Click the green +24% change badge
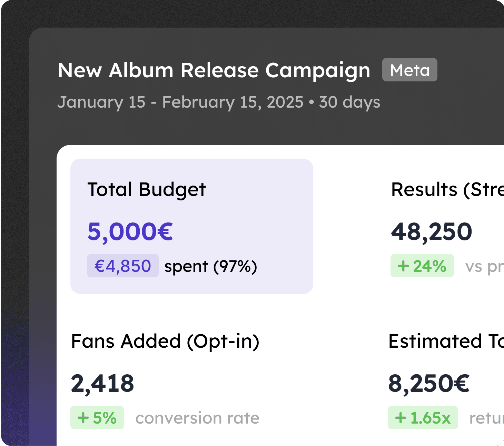 [x=422, y=266]
